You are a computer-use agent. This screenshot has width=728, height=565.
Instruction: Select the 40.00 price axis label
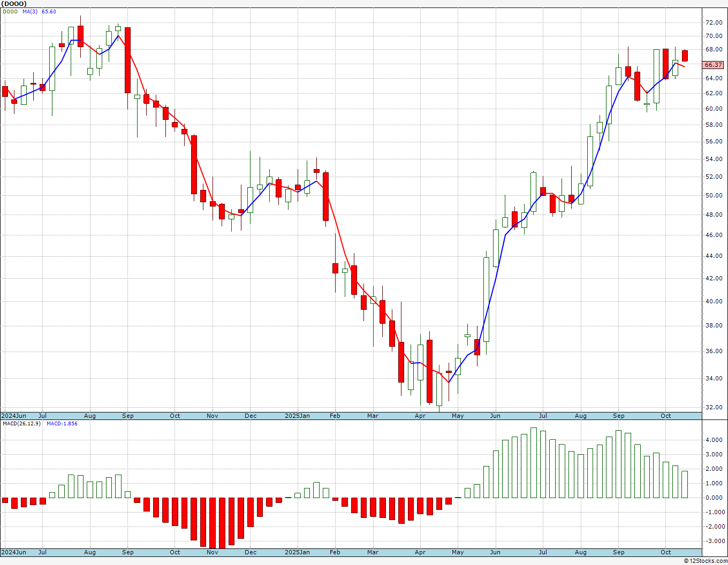pos(714,301)
